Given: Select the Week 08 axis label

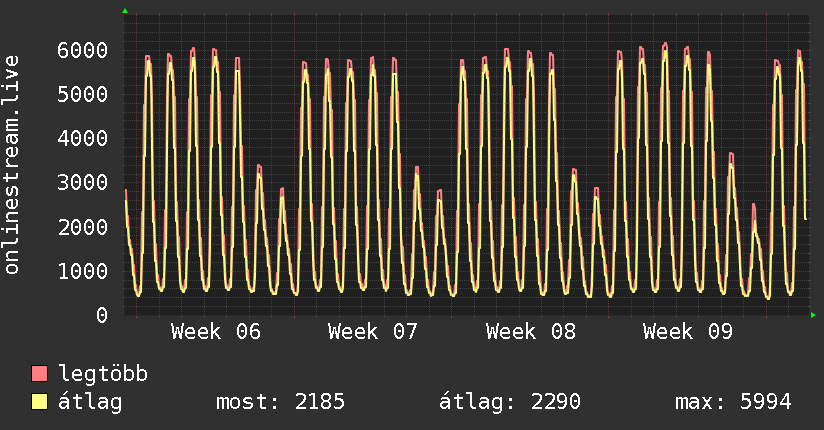Looking at the screenshot, I should click(x=531, y=332).
